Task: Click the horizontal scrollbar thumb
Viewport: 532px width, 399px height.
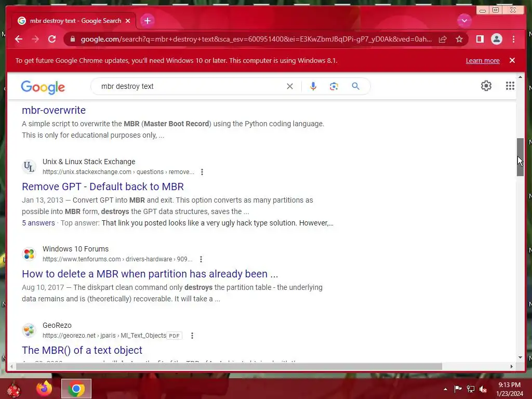Action: point(229,366)
